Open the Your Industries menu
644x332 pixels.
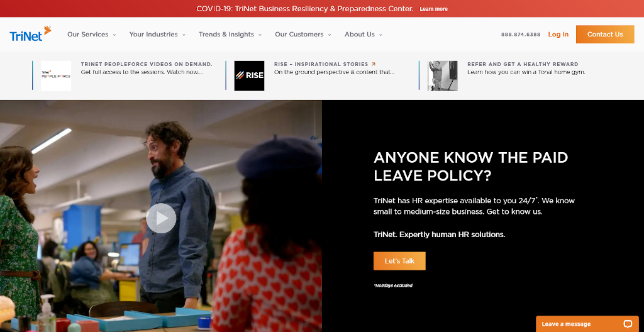click(x=153, y=35)
